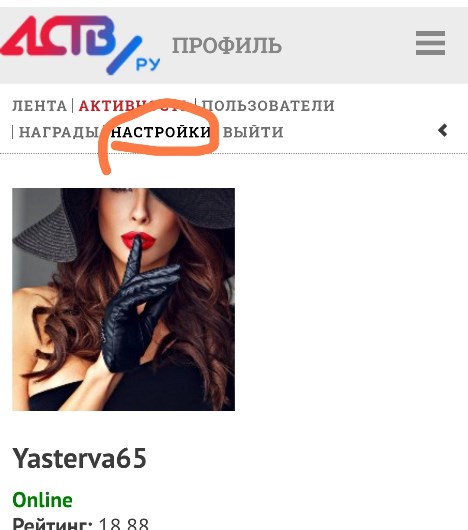Click the ASTV logo
The width and height of the screenshot is (468, 530).
click(x=80, y=45)
